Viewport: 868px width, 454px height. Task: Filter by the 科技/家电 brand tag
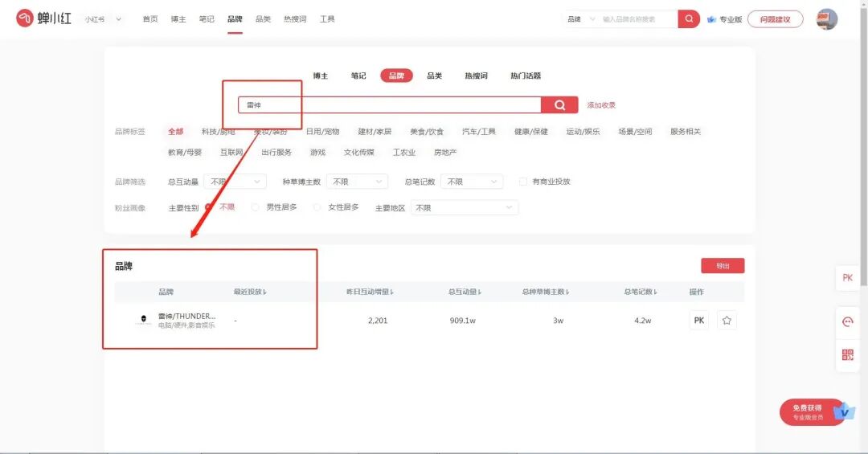218,132
